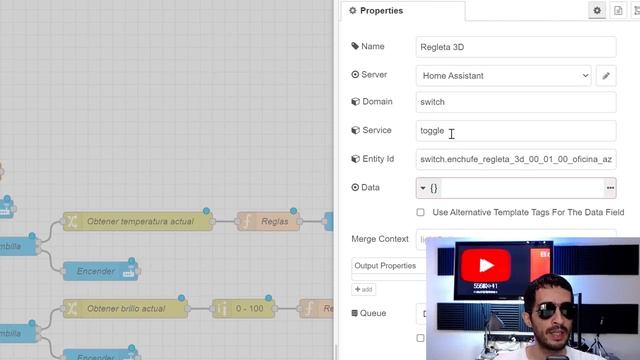
Task: Select the Obtener brillo actual node
Action: click(125, 309)
